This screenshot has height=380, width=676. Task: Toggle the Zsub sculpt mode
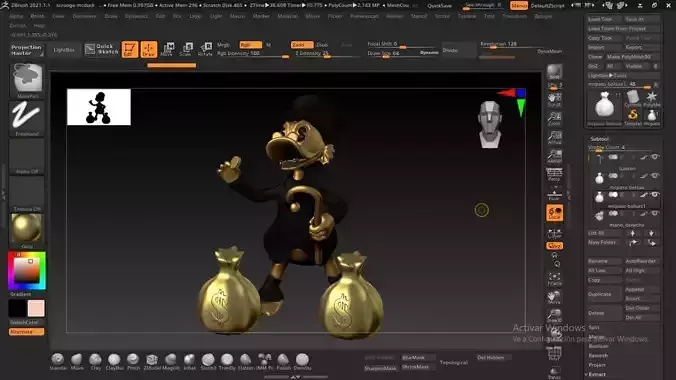tap(322, 45)
